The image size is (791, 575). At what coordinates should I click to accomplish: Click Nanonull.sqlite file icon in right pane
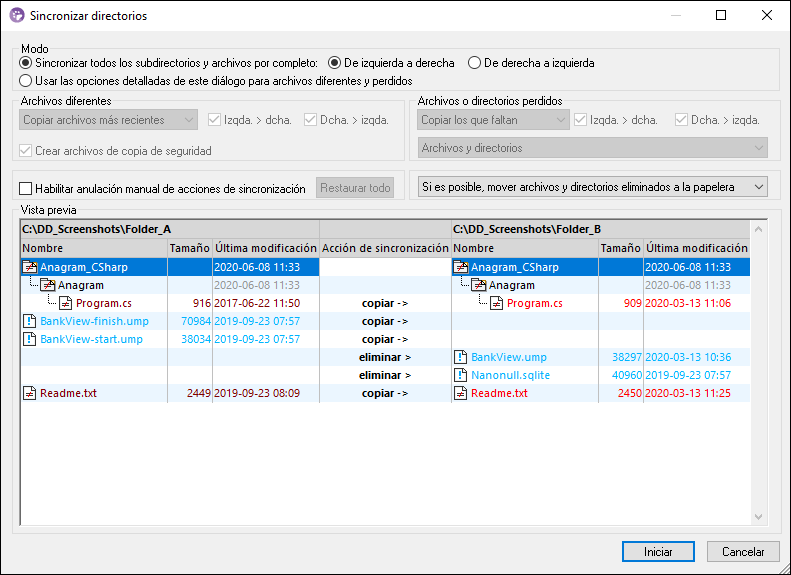[461, 375]
